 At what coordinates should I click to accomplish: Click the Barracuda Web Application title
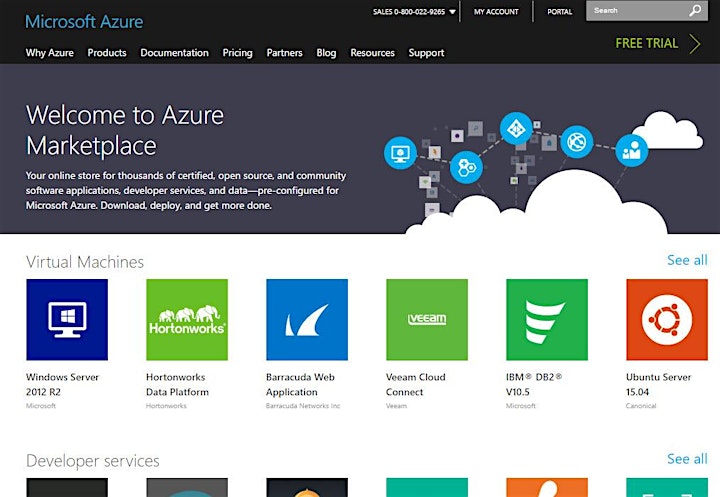(300, 384)
